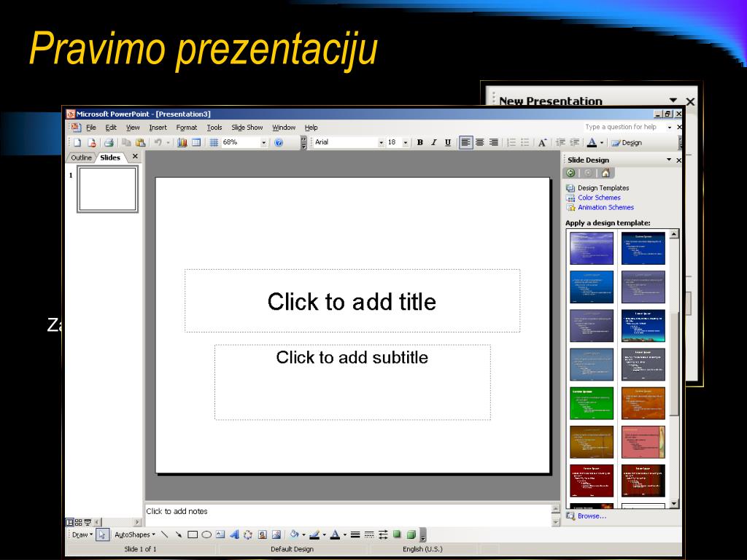747x560 pixels.
Task: Toggle Show/Hide Grid
Action: [214, 142]
